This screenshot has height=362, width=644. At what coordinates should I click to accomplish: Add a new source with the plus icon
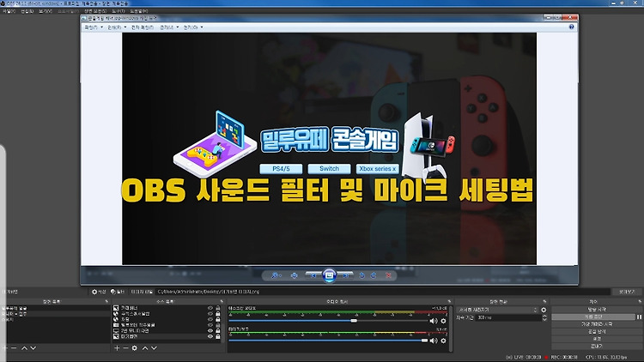coord(117,348)
